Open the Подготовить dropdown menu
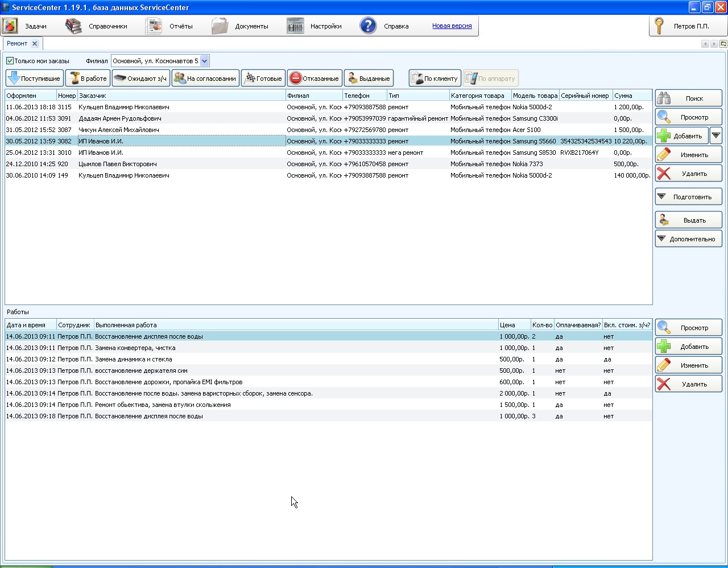728x568 pixels. coord(689,197)
